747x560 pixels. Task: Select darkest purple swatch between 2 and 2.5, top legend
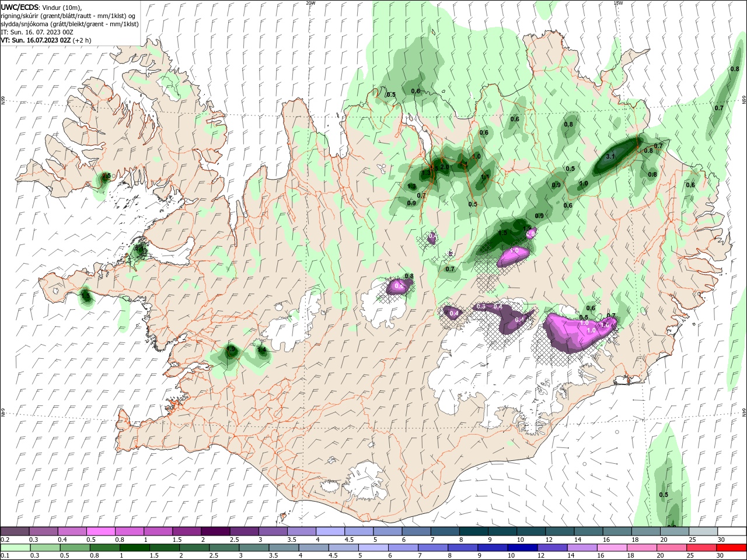[x=215, y=531]
